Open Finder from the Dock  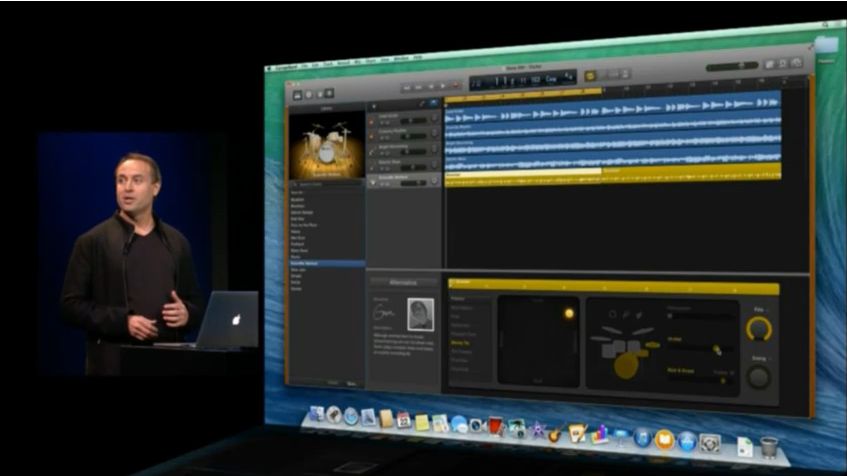tap(317, 414)
